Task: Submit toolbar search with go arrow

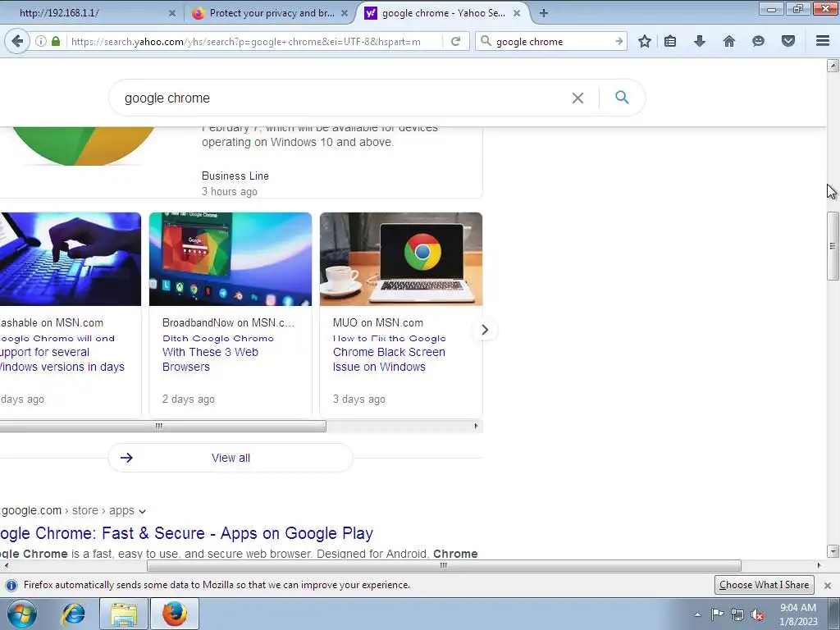Action: click(x=619, y=41)
